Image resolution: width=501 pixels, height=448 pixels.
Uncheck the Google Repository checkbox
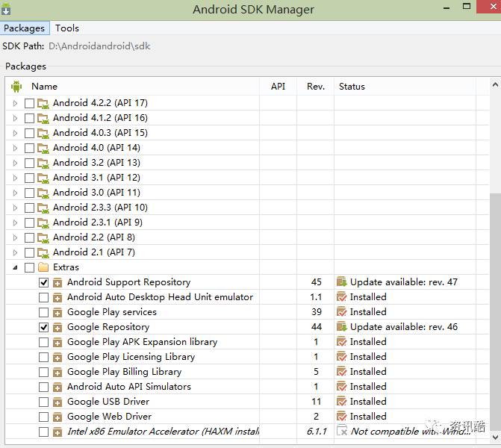43,327
